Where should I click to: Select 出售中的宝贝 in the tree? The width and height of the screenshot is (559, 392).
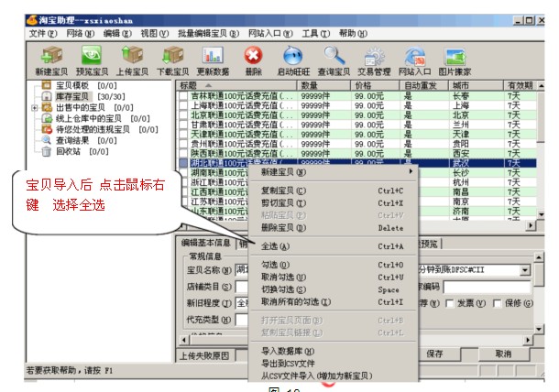(x=81, y=108)
